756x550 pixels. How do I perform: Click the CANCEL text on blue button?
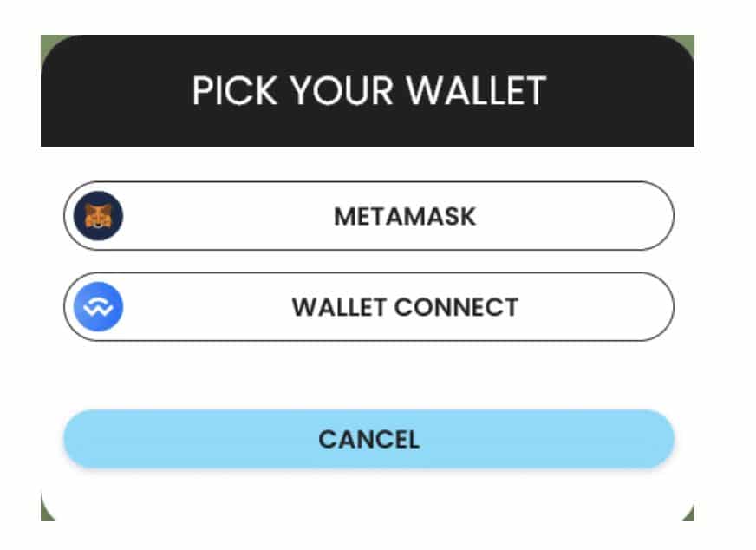(x=368, y=439)
